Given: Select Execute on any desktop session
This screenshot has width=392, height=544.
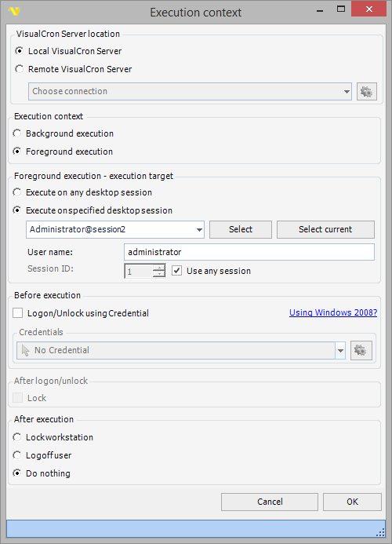Looking at the screenshot, I should pyautogui.click(x=82, y=192).
